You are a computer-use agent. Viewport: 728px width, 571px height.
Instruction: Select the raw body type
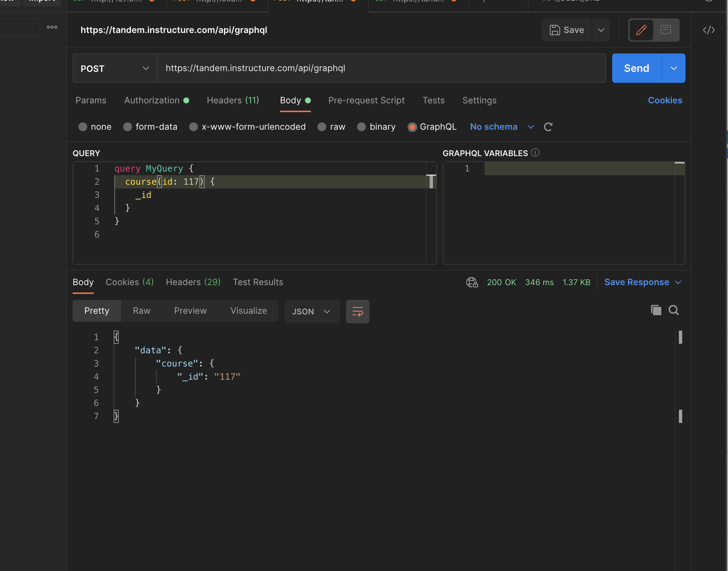point(322,127)
